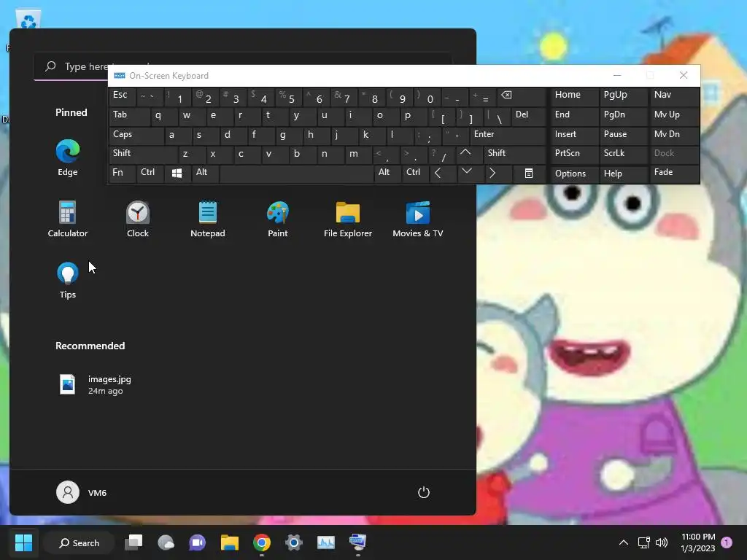Open Task View from taskbar
The height and width of the screenshot is (560, 747).
pyautogui.click(x=133, y=542)
